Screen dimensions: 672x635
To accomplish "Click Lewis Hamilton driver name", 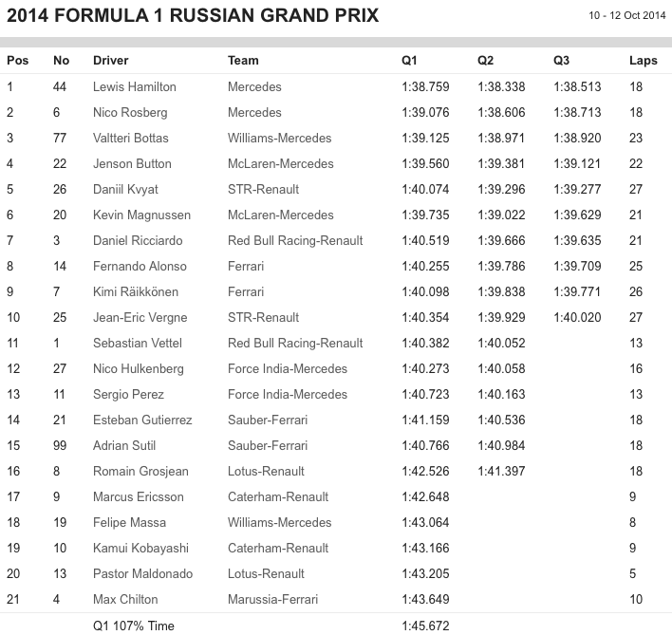I will (x=134, y=86).
